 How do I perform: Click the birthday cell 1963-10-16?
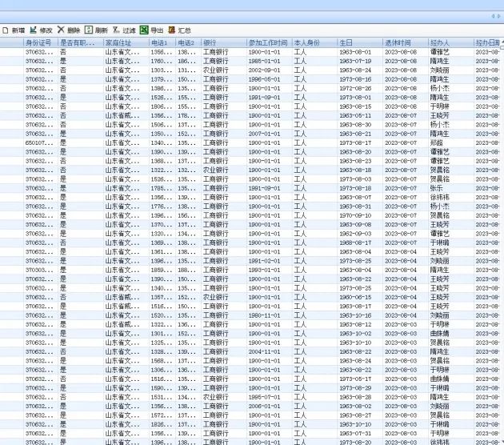click(355, 315)
